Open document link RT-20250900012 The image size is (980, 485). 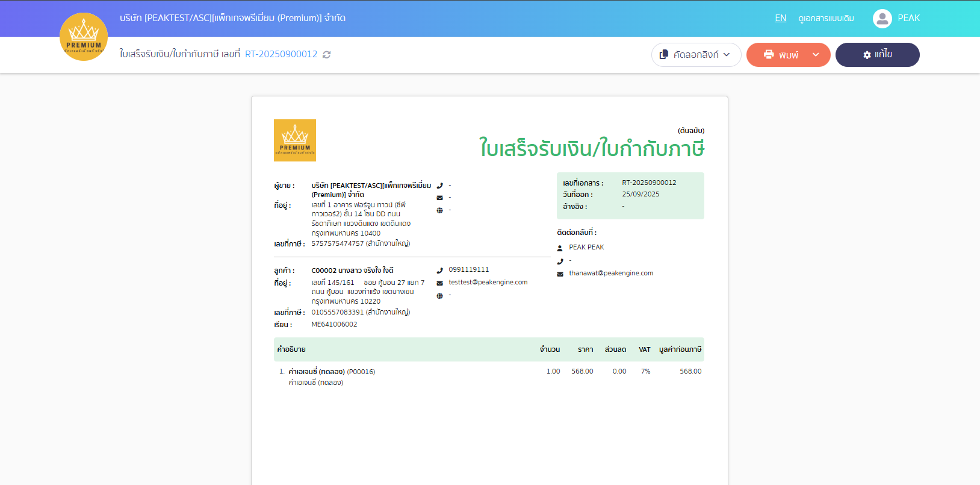tap(281, 54)
